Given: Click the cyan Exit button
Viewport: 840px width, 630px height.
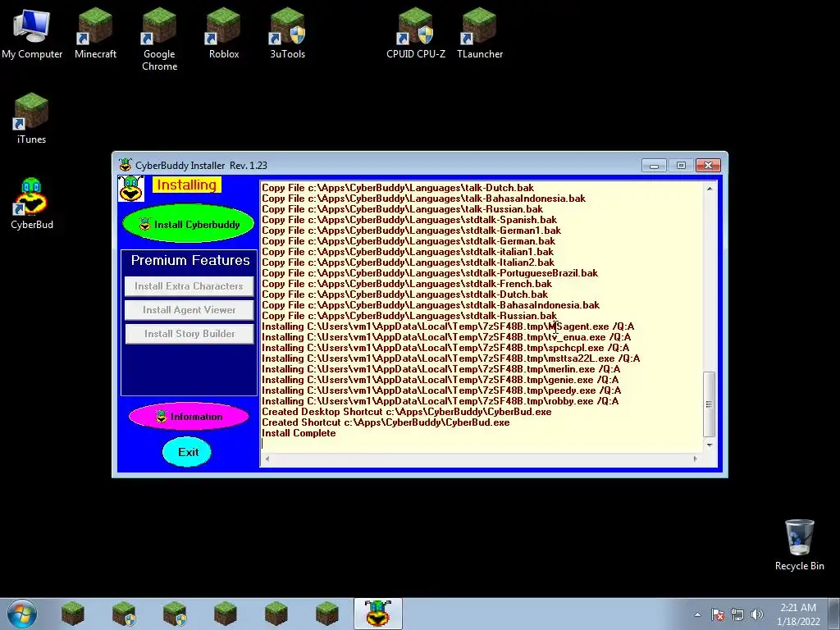Looking at the screenshot, I should pyautogui.click(x=188, y=452).
